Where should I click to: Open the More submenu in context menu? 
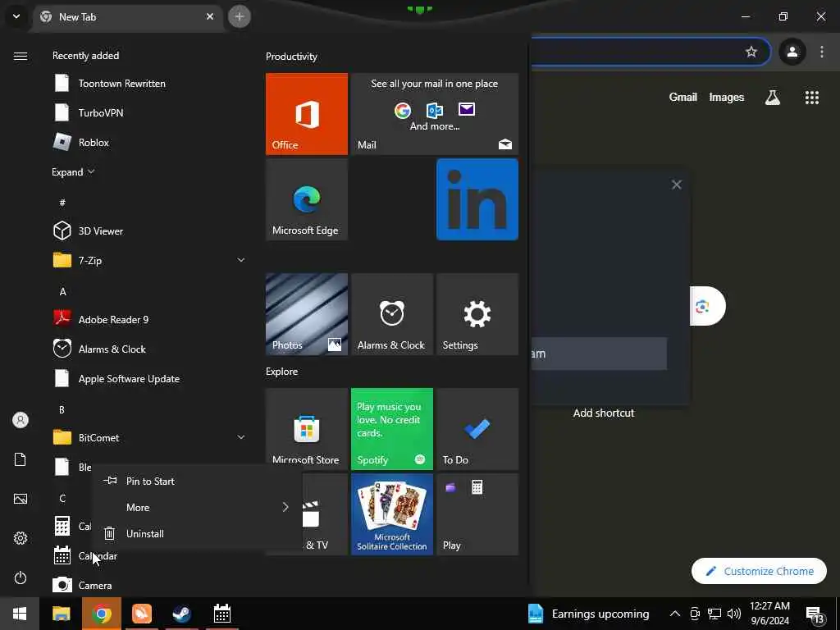197,507
